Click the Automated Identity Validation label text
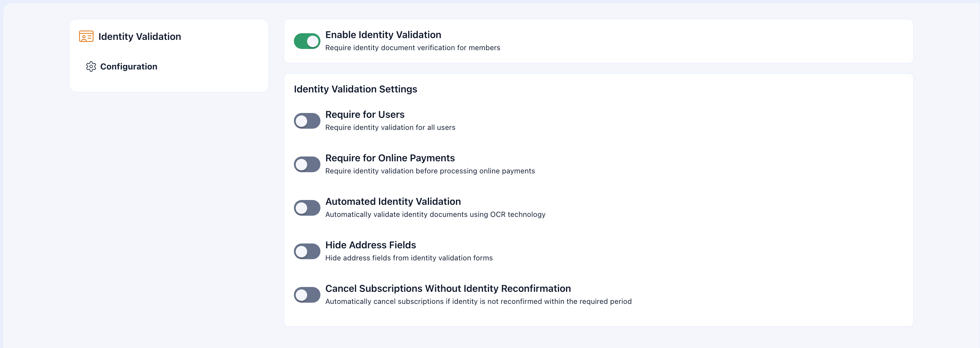Viewport: 980px width, 348px height. pyautogui.click(x=393, y=201)
